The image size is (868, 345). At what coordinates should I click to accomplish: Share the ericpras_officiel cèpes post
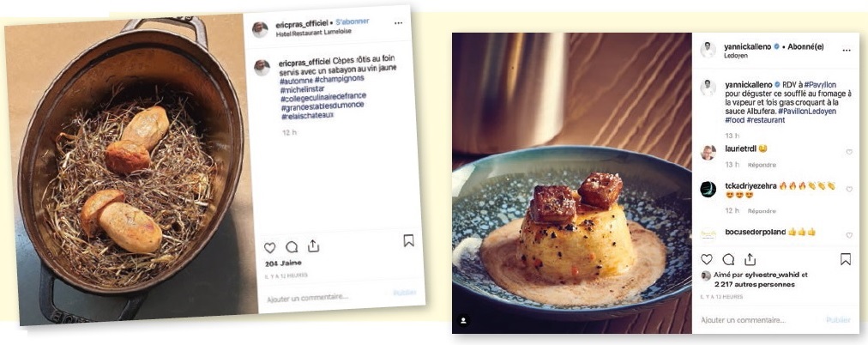(x=313, y=245)
